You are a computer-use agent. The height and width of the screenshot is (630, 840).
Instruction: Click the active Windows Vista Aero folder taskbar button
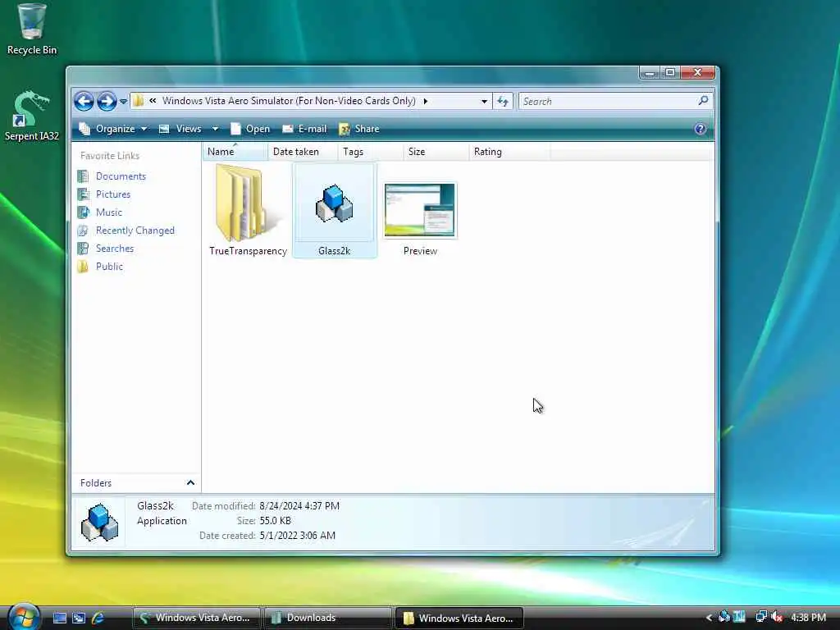click(x=459, y=618)
